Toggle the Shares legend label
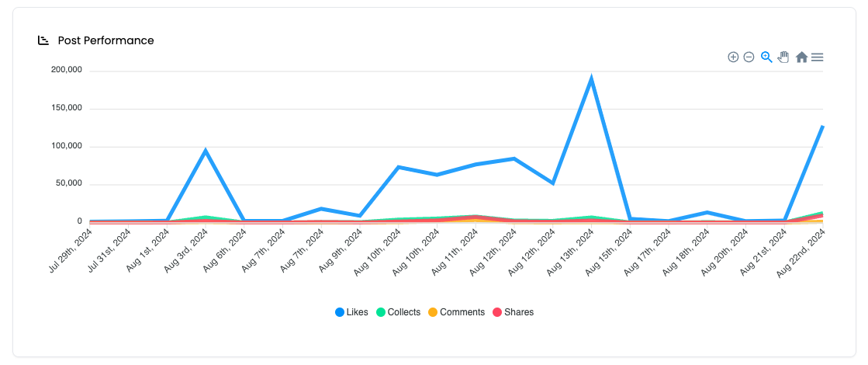The width and height of the screenshot is (868, 365). (x=519, y=312)
